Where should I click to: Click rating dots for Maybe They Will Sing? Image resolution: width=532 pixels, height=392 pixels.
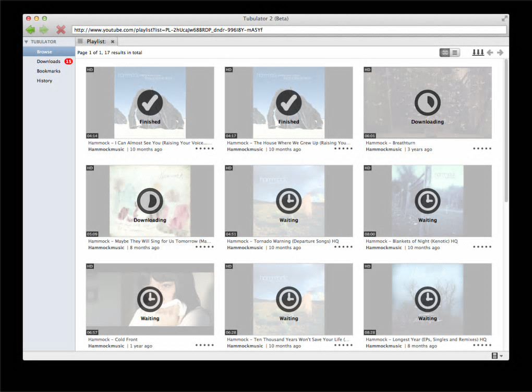204,247
